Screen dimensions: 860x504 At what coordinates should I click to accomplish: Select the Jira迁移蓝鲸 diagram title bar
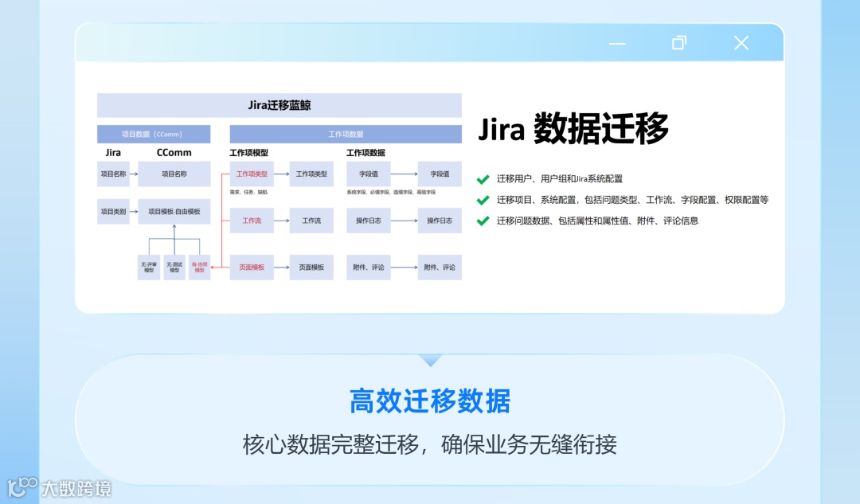tap(279, 105)
